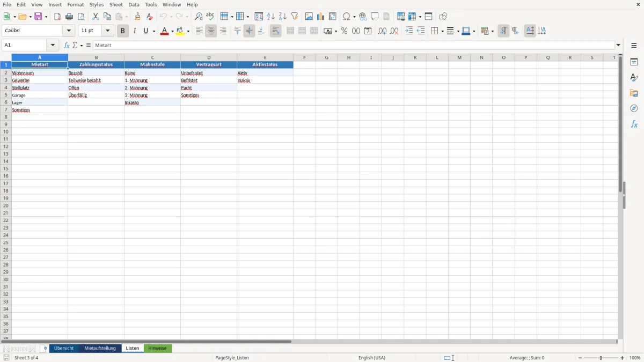Toggle Bold formatting

click(123, 31)
